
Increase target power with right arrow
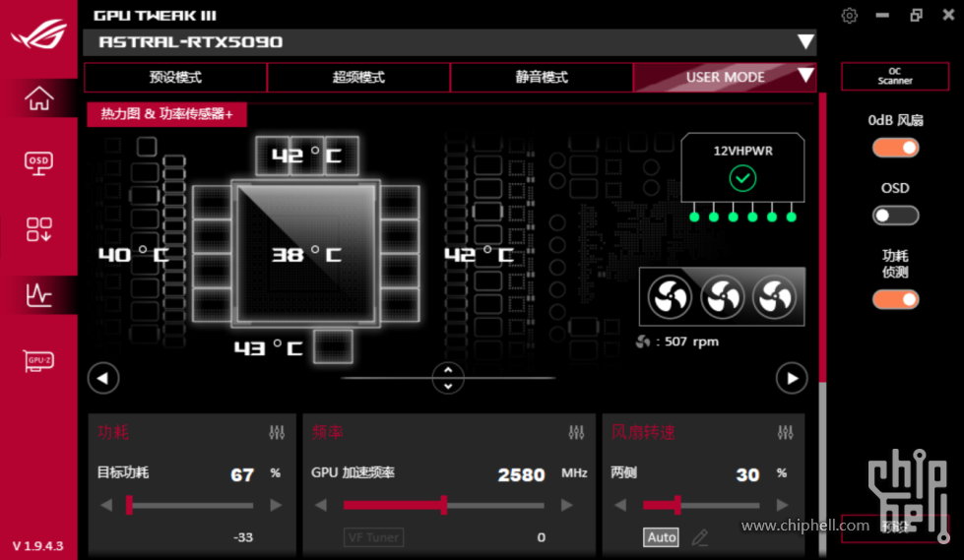pyautogui.click(x=276, y=505)
